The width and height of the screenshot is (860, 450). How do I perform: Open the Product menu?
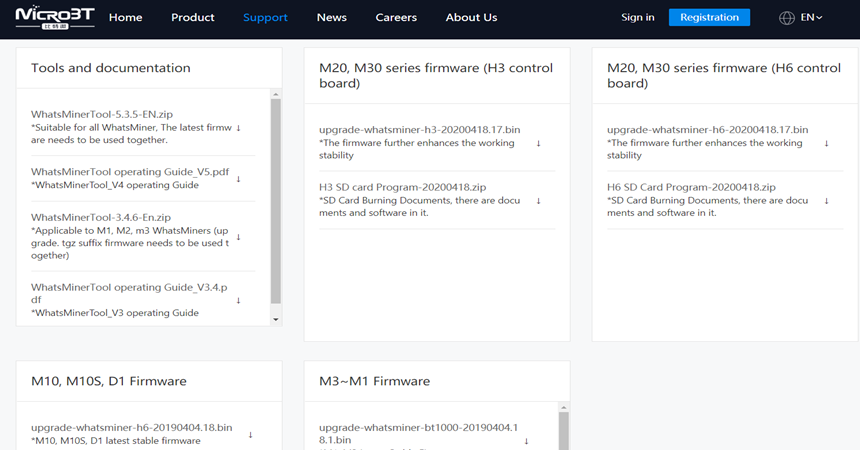(193, 18)
